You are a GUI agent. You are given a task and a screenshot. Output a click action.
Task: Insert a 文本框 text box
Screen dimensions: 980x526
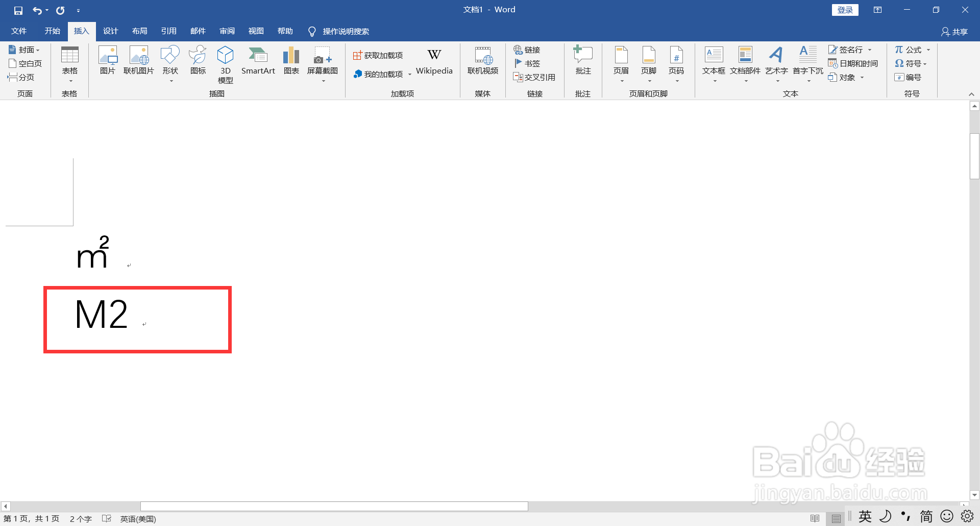coord(714,64)
